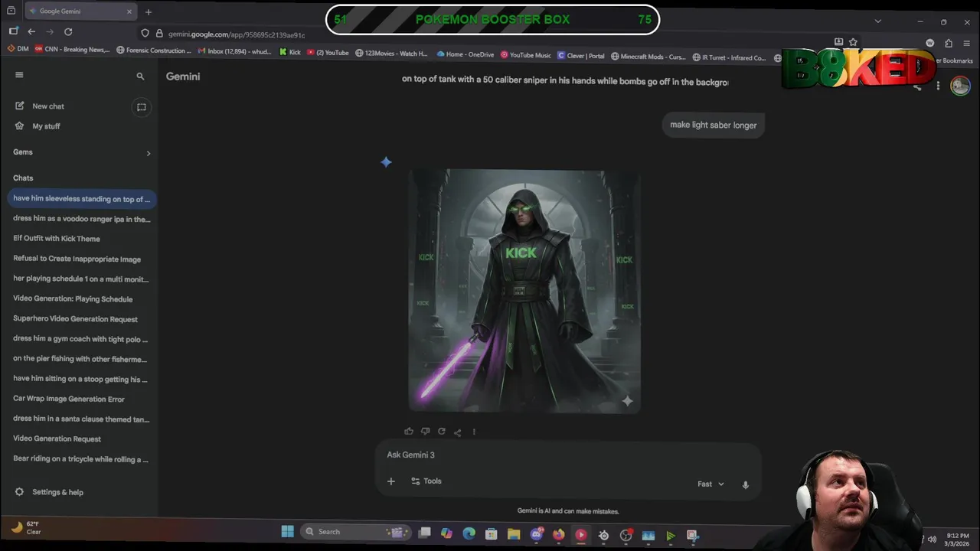Click the microphone voice input icon
This screenshot has height=551, width=980.
(x=746, y=484)
